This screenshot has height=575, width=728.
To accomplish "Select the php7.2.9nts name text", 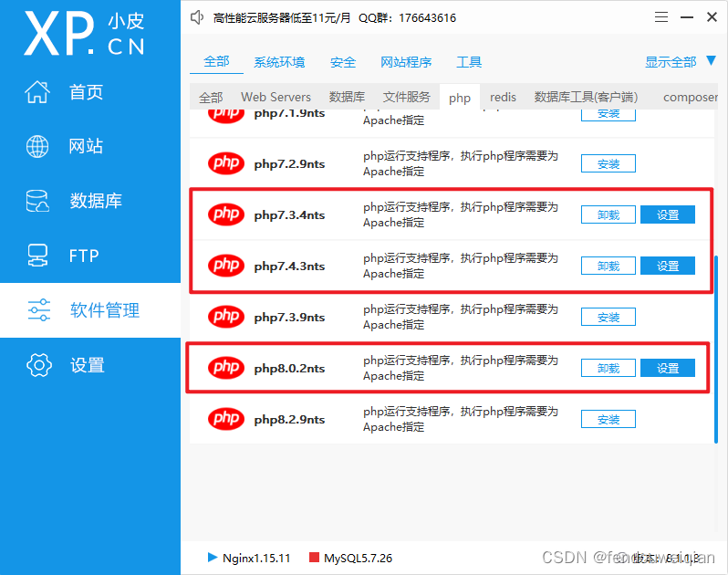I will (289, 164).
